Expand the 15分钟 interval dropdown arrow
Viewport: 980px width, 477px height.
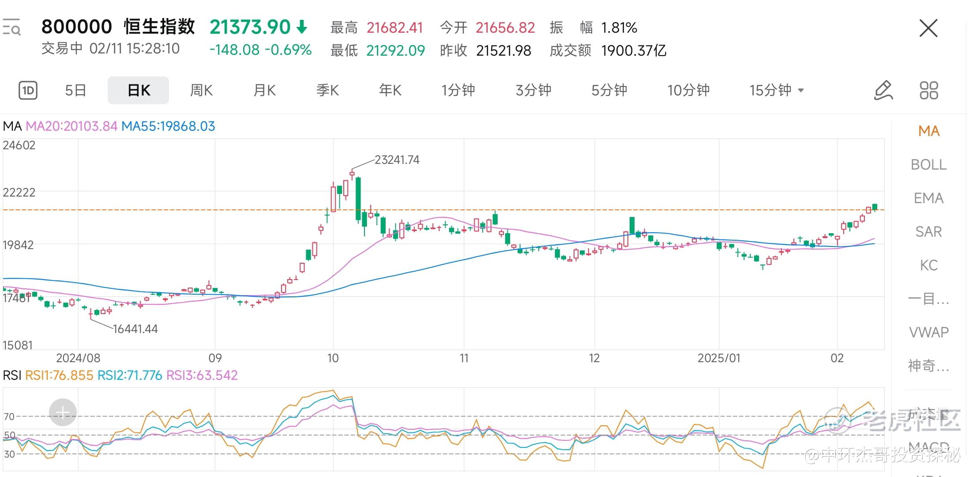pyautogui.click(x=801, y=91)
